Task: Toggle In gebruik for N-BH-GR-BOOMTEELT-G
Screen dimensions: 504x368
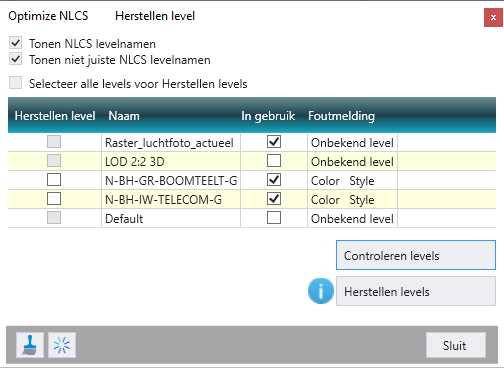Action: (x=274, y=180)
